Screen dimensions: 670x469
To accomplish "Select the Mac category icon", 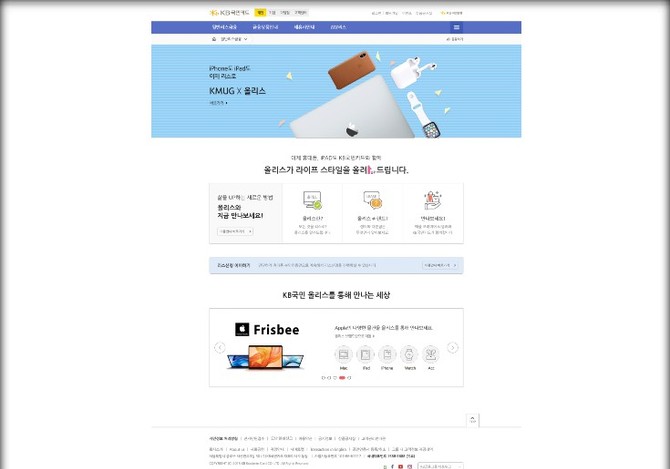I will click(x=344, y=355).
